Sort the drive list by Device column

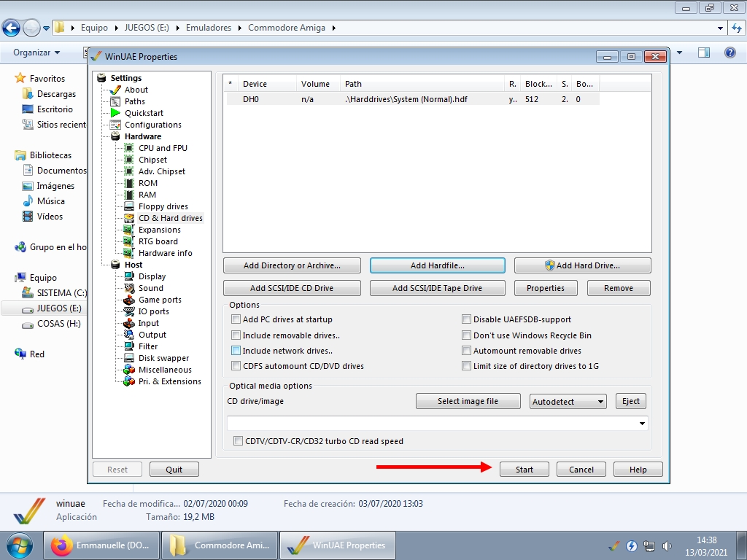click(267, 84)
